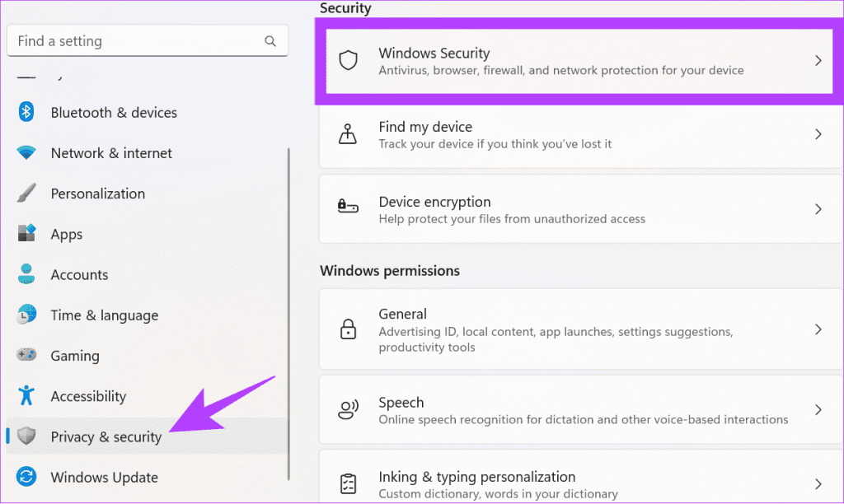Click the Network & internet Wi-Fi icon
Viewport: 844px width, 504px height.
coord(26,153)
